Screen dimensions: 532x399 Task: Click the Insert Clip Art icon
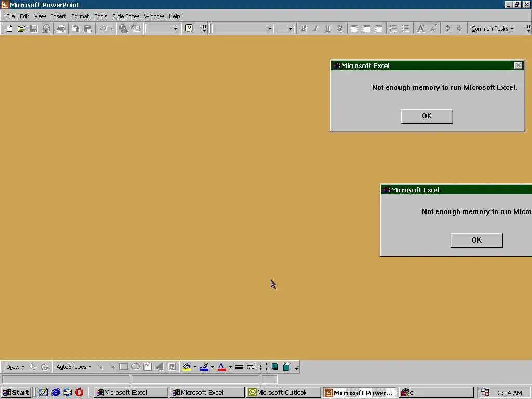(172, 367)
